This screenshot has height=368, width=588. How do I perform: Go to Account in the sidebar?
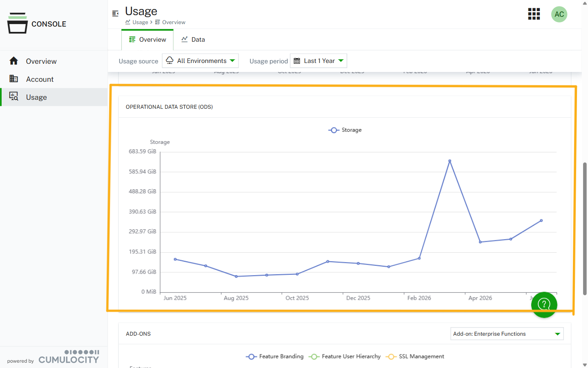(x=54, y=79)
